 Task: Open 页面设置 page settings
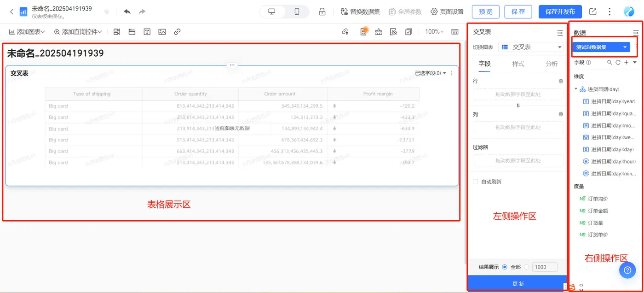pos(447,12)
